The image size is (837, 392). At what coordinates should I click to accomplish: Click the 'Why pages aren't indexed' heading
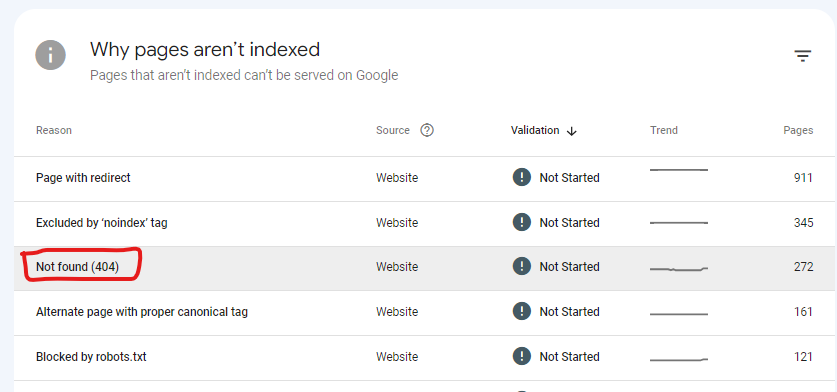click(205, 50)
